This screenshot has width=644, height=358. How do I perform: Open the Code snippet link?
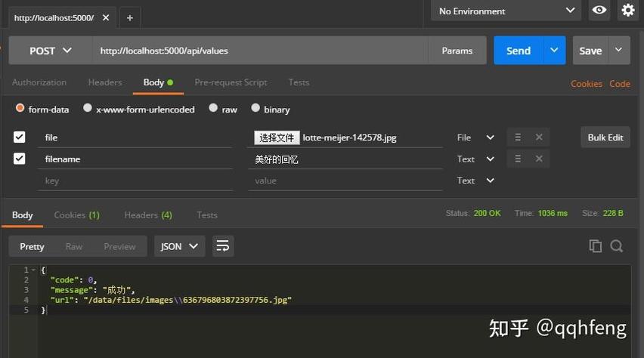pos(620,84)
